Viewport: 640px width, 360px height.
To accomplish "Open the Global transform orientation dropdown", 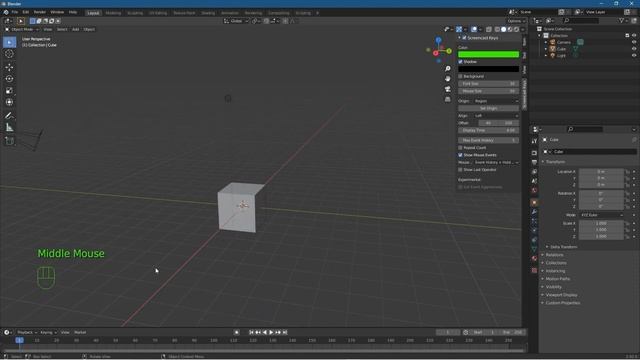I will click(x=236, y=21).
